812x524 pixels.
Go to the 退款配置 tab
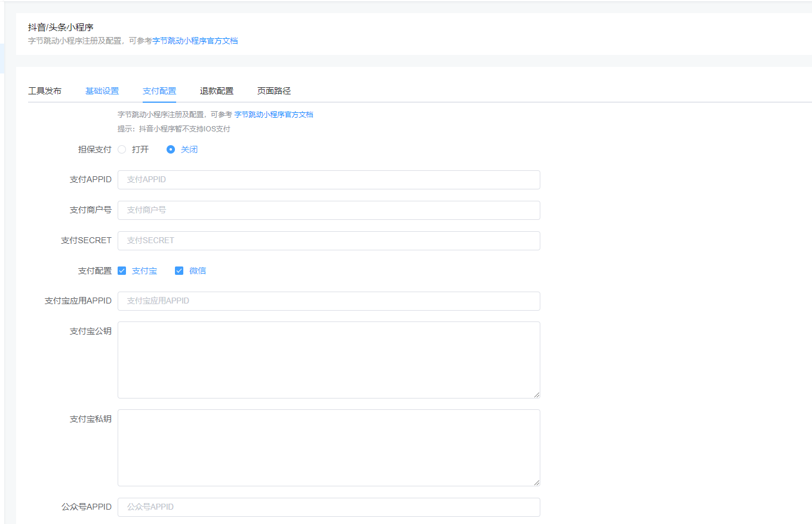[217, 91]
